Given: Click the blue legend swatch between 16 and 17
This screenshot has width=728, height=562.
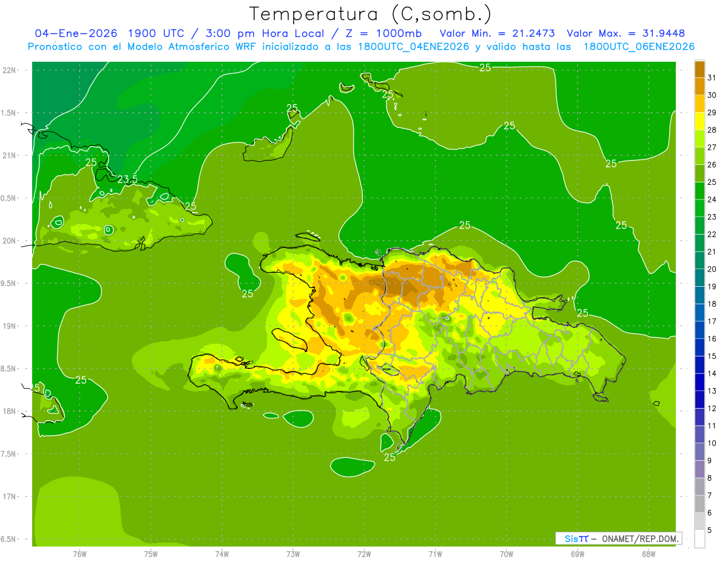Looking at the screenshot, I should point(699,330).
